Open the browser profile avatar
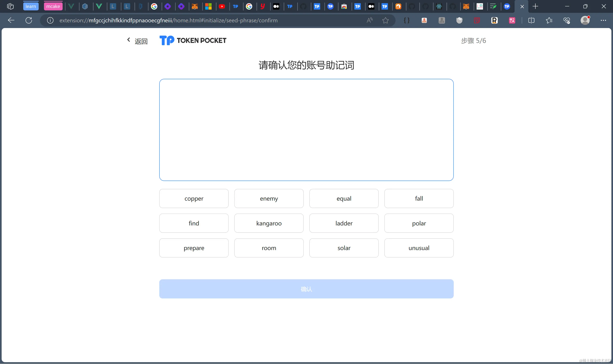Screen dimensions: 613x364 (x=585, y=20)
